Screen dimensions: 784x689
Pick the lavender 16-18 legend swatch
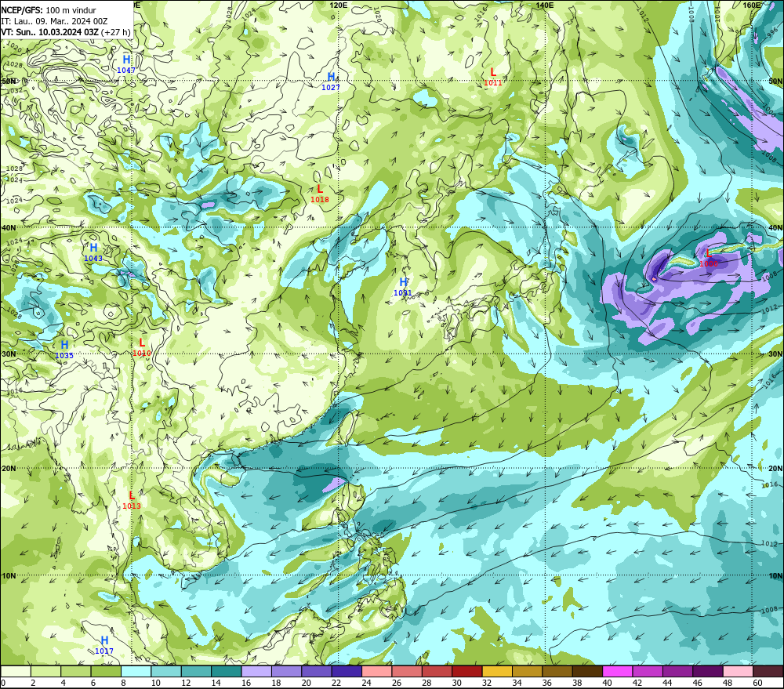tap(256, 671)
